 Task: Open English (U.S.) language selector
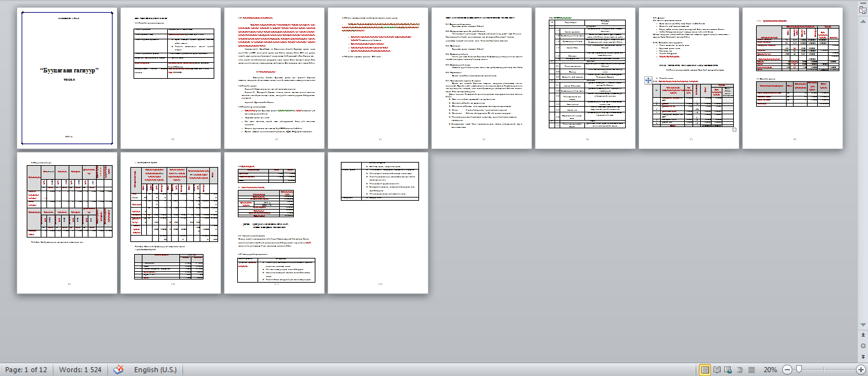point(155,370)
